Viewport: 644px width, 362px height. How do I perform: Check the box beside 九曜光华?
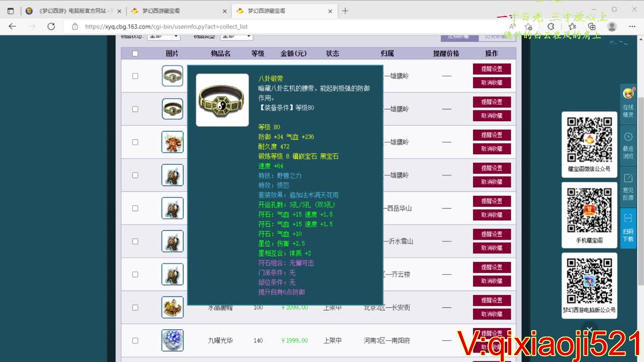coord(135,340)
